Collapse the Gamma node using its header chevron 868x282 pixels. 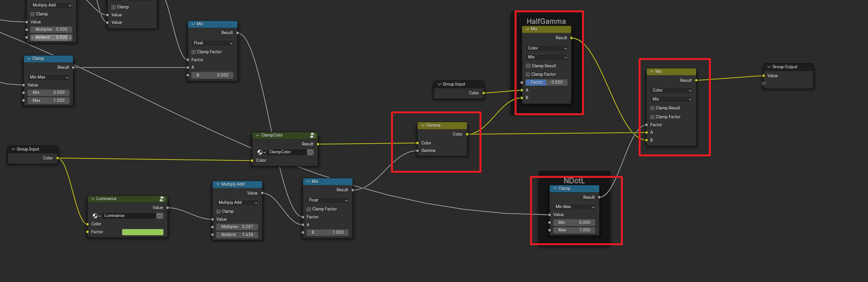423,125
